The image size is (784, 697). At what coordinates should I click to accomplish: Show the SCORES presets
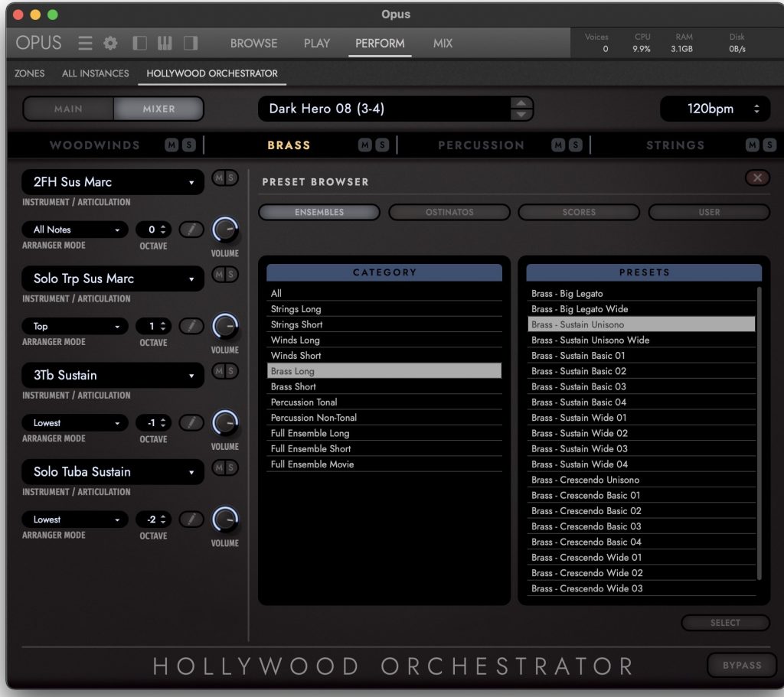(579, 212)
